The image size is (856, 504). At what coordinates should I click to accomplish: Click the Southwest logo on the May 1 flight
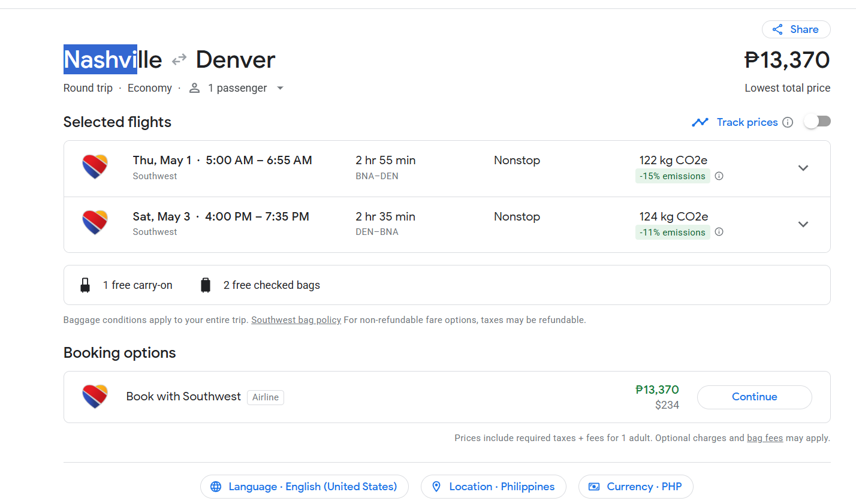click(95, 167)
